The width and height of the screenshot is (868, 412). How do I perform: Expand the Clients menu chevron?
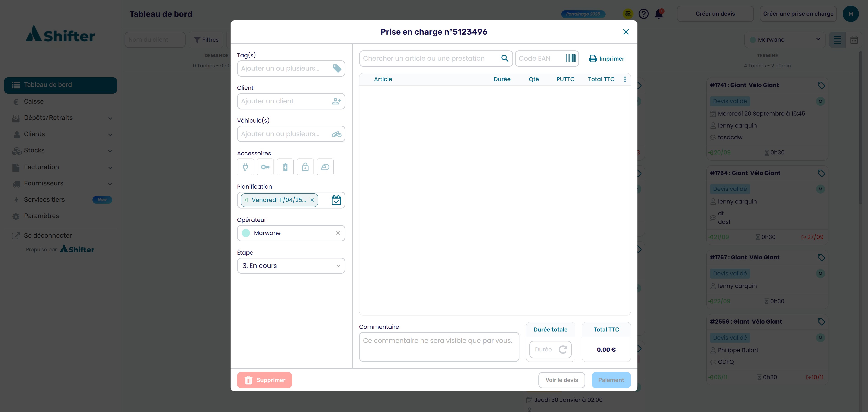[110, 135]
